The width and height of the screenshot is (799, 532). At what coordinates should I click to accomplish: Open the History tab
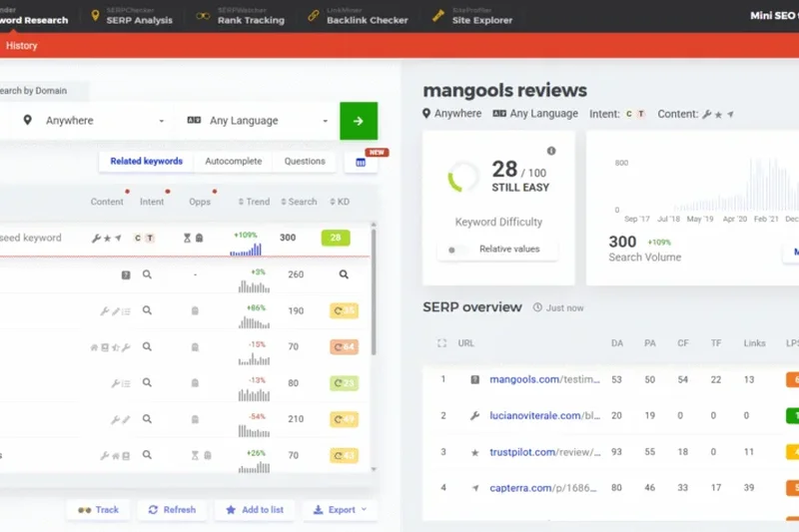[x=21, y=45]
